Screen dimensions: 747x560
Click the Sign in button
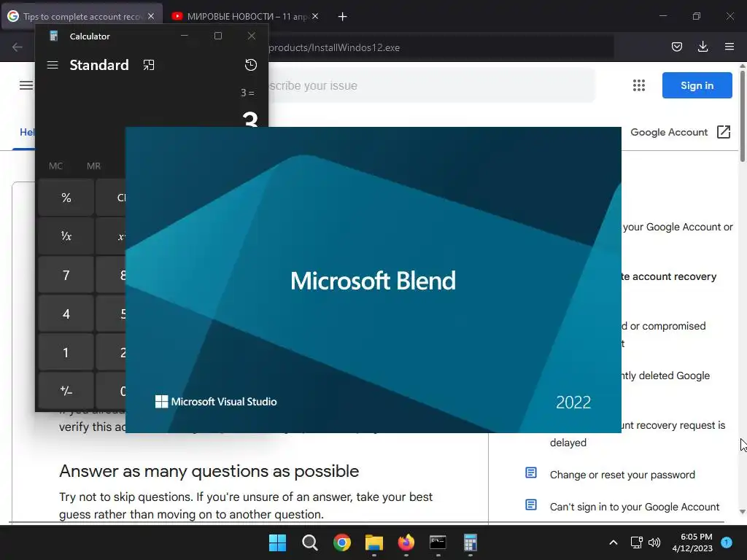pyautogui.click(x=697, y=85)
